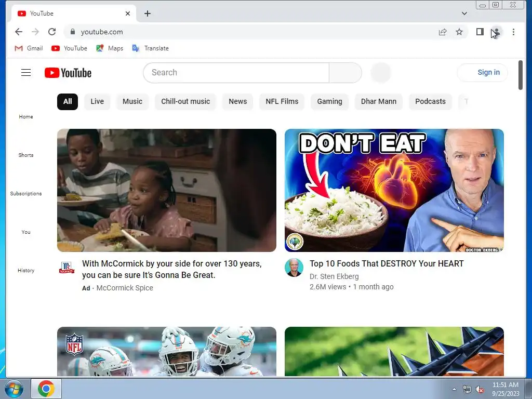Show hidden system tray icons
The image size is (532, 399).
[x=454, y=389]
